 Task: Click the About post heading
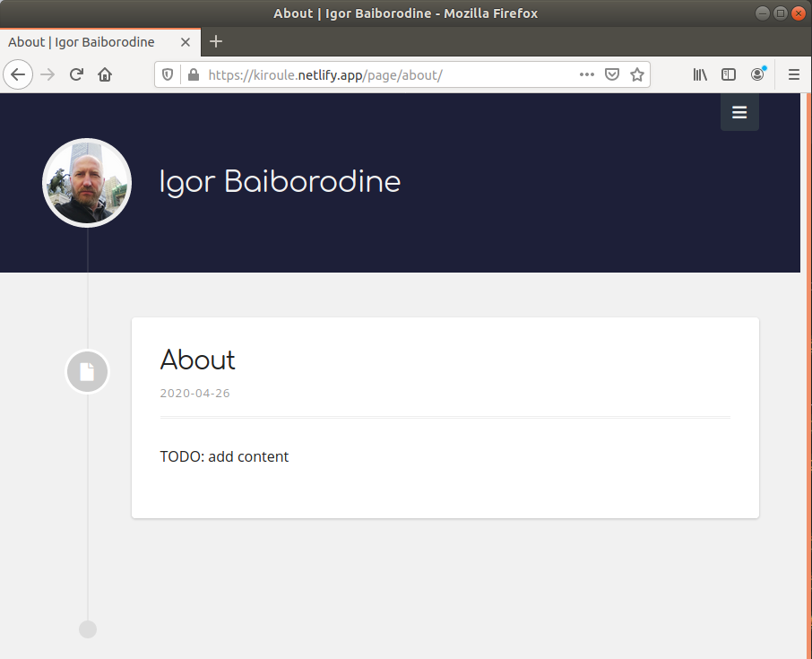[x=198, y=360]
